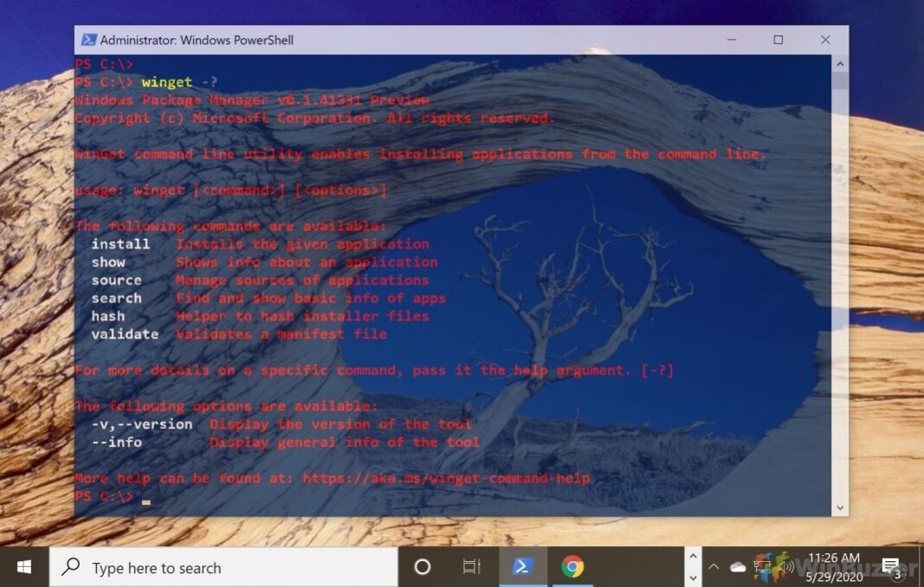
Task: Click the 'usage: winget' line
Action: pyautogui.click(x=230, y=190)
